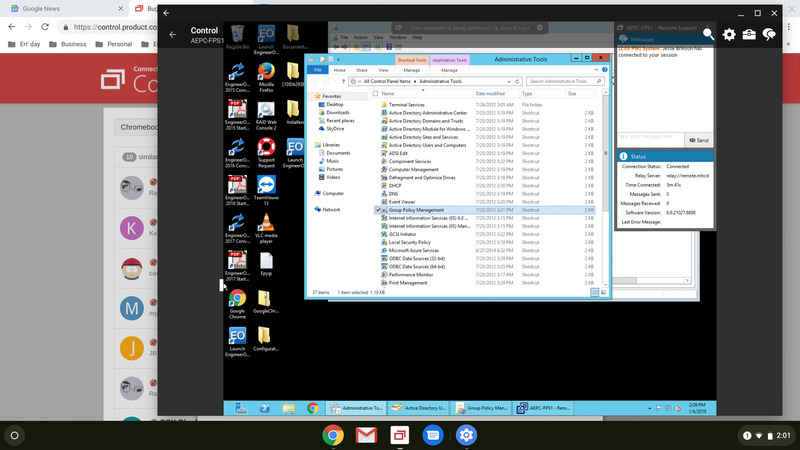800x450 pixels.
Task: Open the File tab in Explorer ribbon
Action: [317, 70]
